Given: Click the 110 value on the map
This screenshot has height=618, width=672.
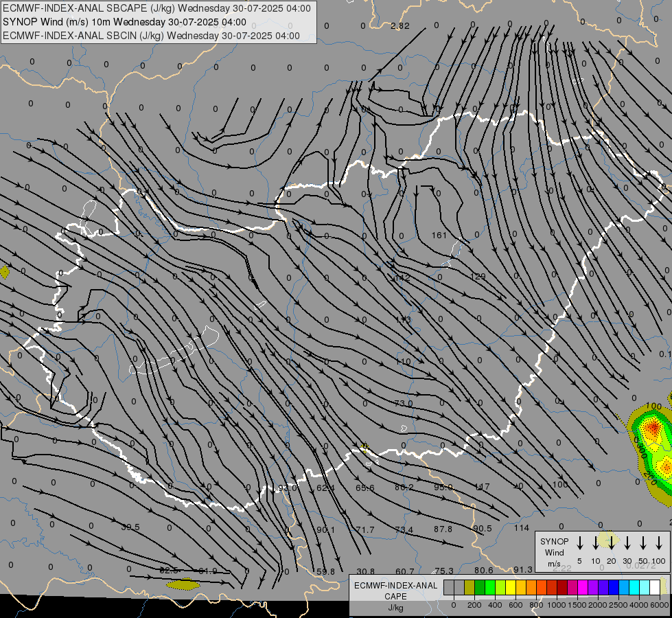Looking at the screenshot, I should (403, 362).
